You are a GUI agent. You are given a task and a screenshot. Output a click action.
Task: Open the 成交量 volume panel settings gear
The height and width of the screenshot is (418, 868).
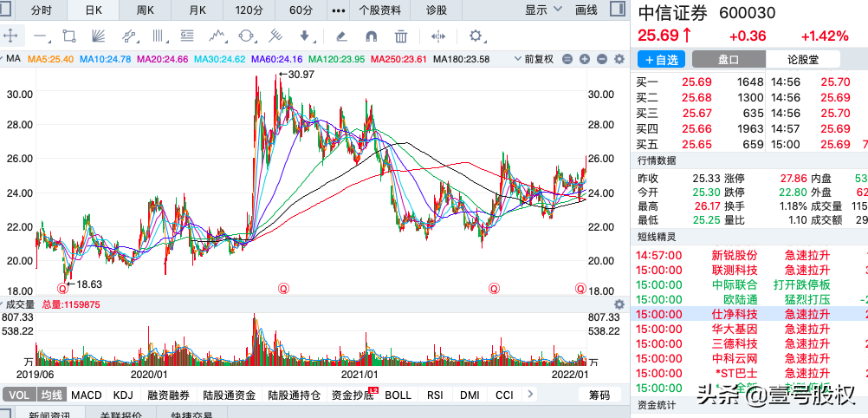(x=619, y=304)
